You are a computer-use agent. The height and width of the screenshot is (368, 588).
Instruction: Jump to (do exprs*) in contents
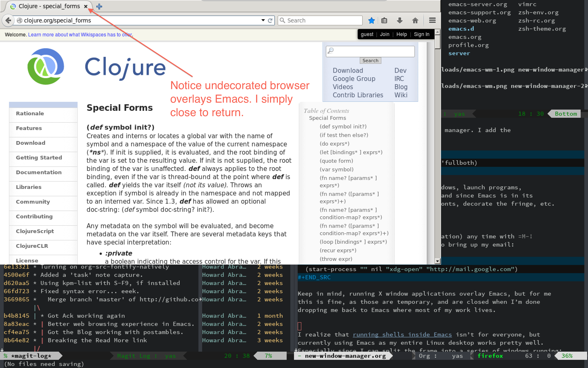(x=334, y=144)
